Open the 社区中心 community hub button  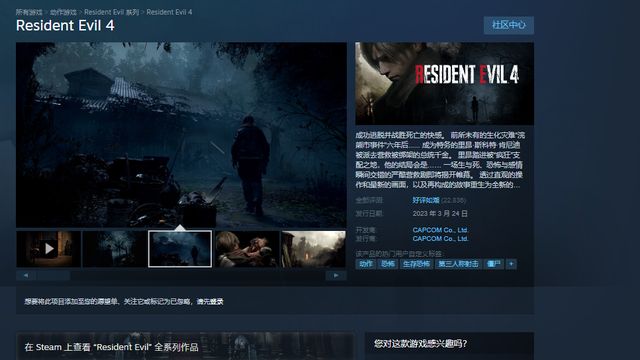[509, 25]
